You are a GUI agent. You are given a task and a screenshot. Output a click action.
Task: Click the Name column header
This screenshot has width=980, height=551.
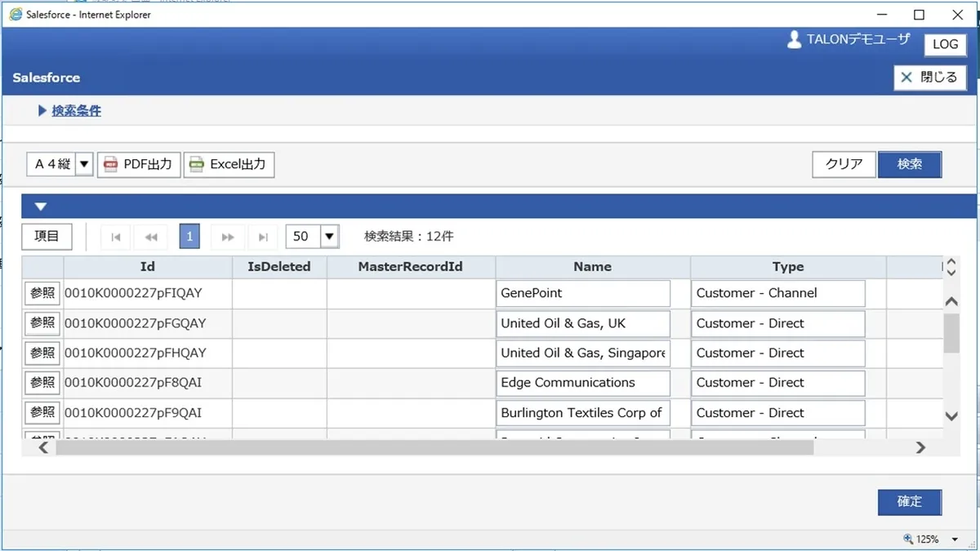(x=592, y=267)
